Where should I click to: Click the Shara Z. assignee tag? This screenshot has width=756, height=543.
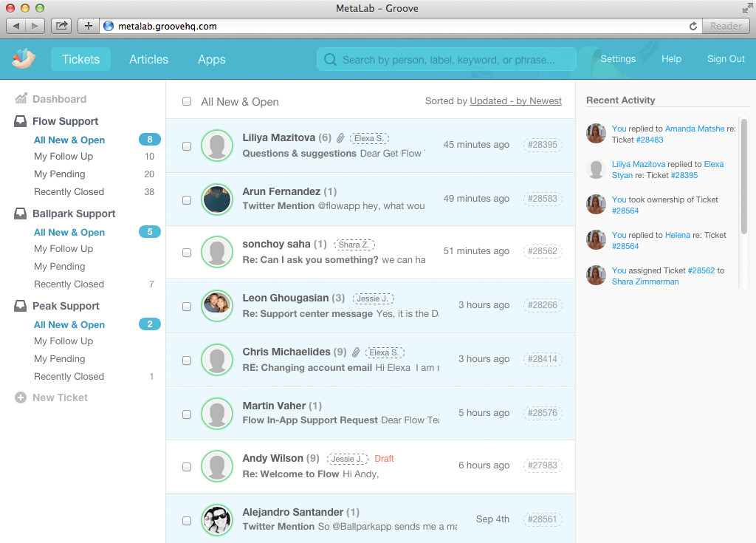[354, 245]
